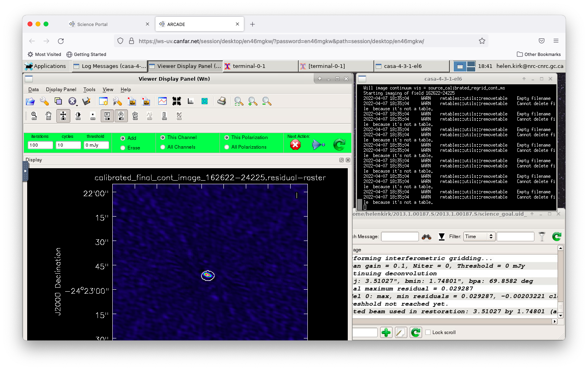Image resolution: width=588 pixels, height=370 pixels.
Task: Open Applications menu in desktop panel
Action: coord(45,66)
